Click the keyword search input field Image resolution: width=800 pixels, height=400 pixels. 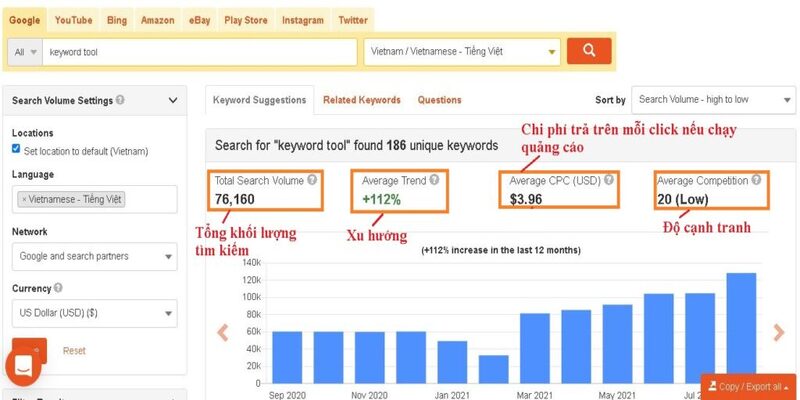200,51
